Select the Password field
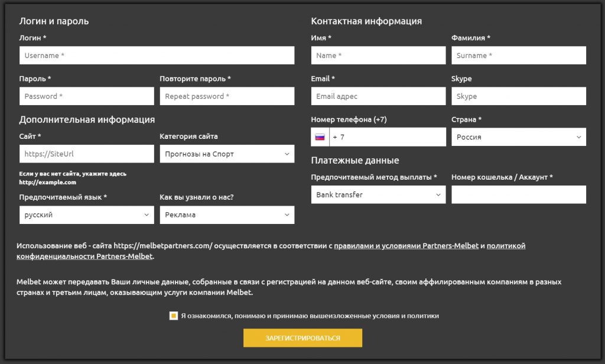 click(x=86, y=96)
